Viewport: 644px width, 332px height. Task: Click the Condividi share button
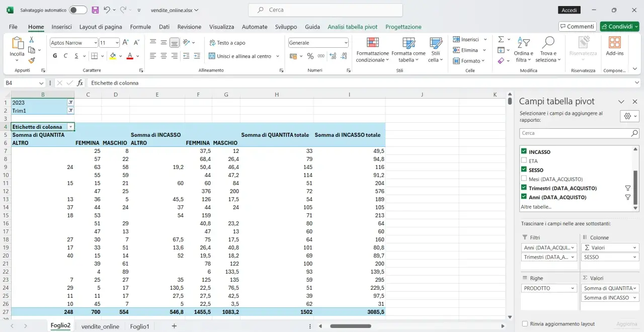click(619, 27)
